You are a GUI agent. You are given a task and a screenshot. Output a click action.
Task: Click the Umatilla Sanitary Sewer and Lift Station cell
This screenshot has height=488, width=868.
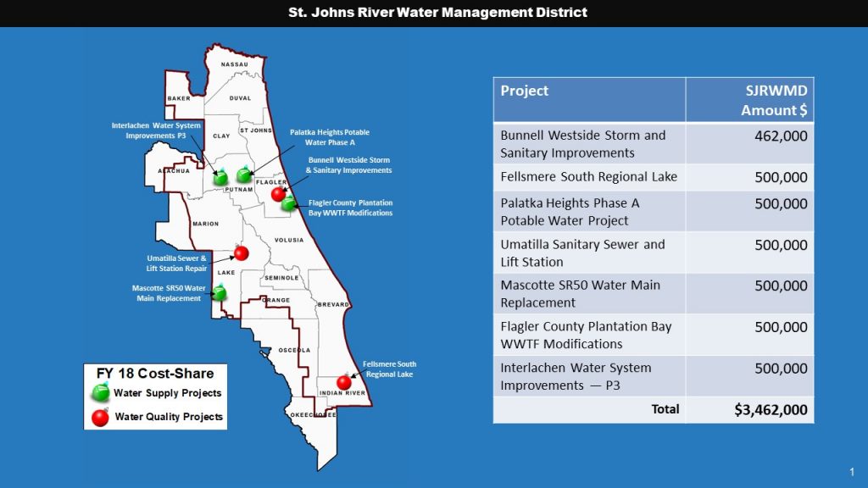(590, 252)
